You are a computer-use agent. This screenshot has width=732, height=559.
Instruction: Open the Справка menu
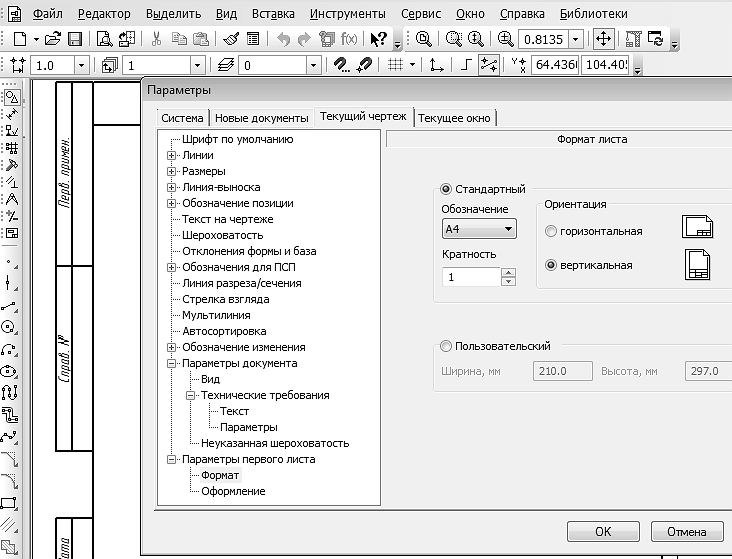[x=522, y=14]
